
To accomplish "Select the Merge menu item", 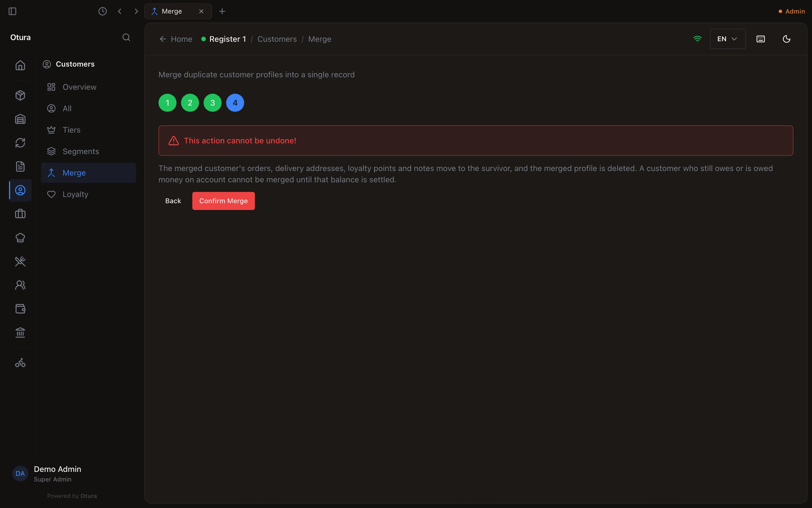I will pos(89,173).
